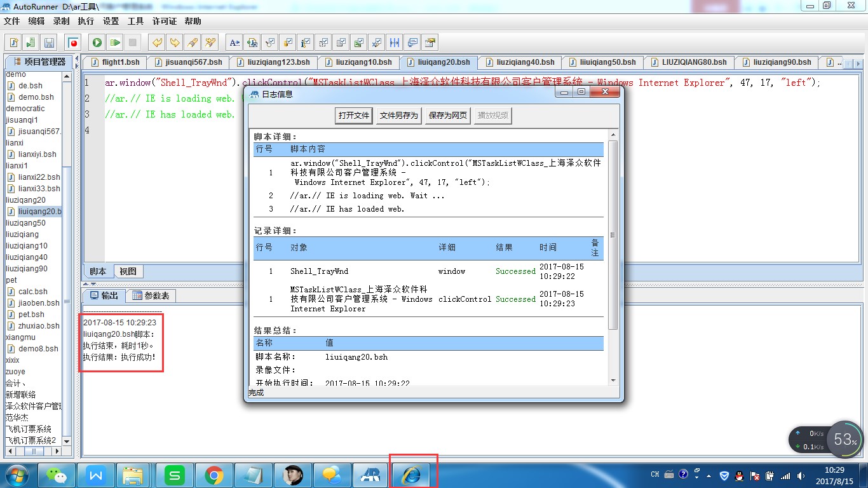
Task: Switch to the 参数表 tab
Action: point(151,295)
